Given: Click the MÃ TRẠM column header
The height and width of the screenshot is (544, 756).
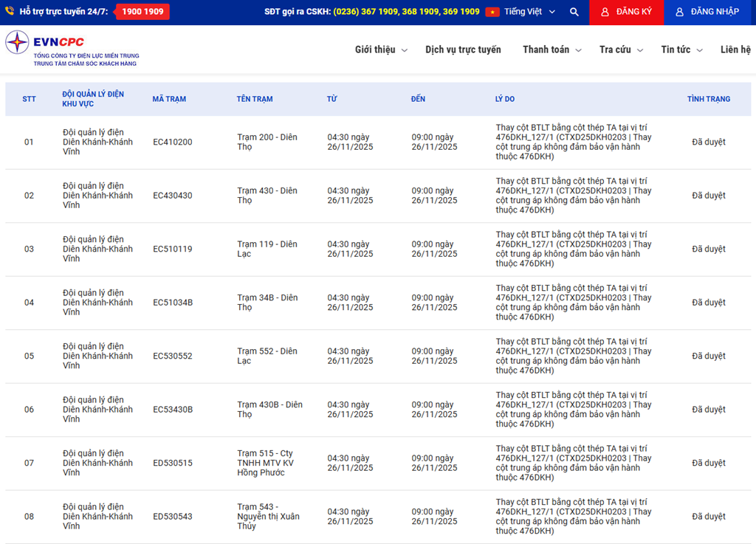Looking at the screenshot, I should pos(169,99).
